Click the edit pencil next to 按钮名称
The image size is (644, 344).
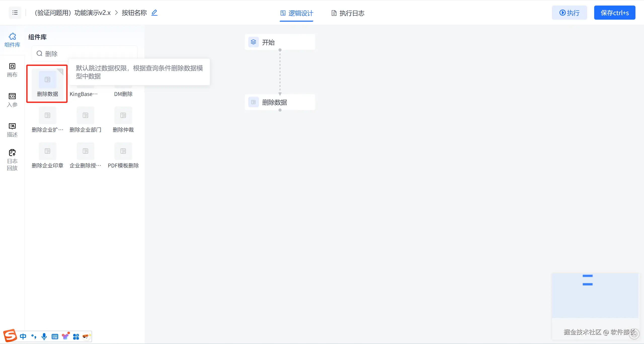154,13
